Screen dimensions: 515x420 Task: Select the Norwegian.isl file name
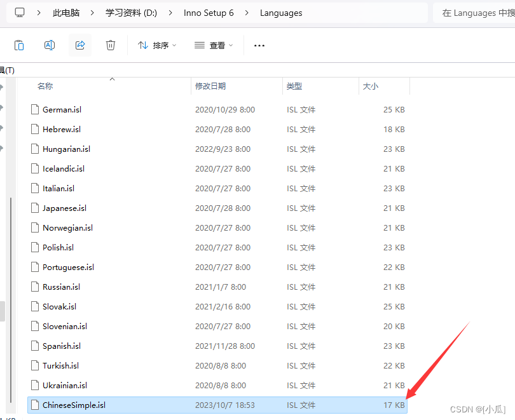67,227
